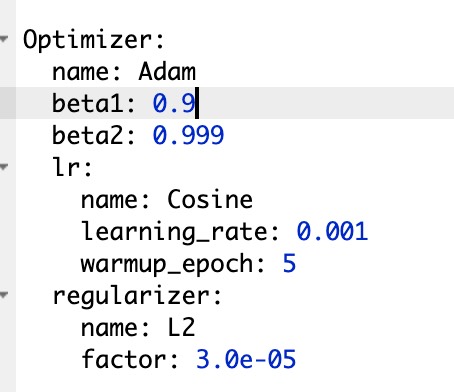Click the factor value 3.0e-05
The height and width of the screenshot is (392, 454).
coord(246,359)
